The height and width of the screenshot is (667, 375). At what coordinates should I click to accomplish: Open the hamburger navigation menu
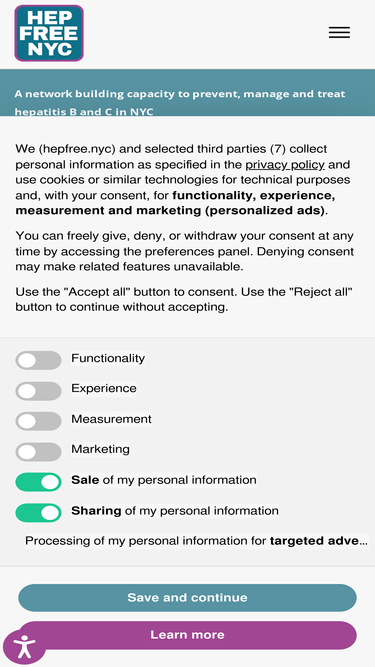point(339,33)
